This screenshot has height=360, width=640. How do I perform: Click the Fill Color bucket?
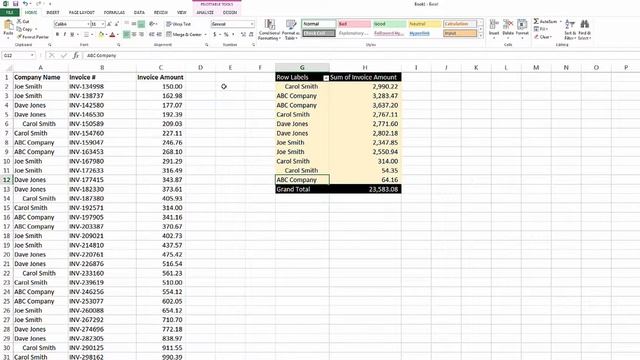click(x=101, y=35)
